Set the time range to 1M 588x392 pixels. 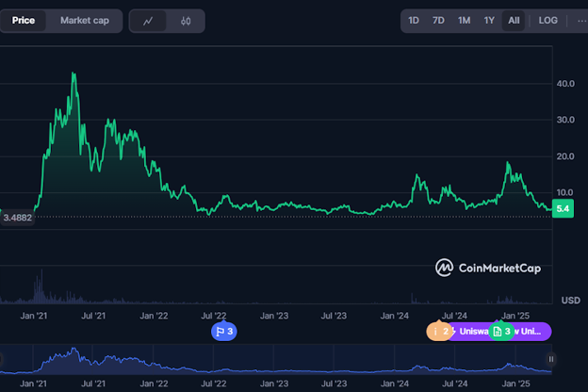(464, 21)
